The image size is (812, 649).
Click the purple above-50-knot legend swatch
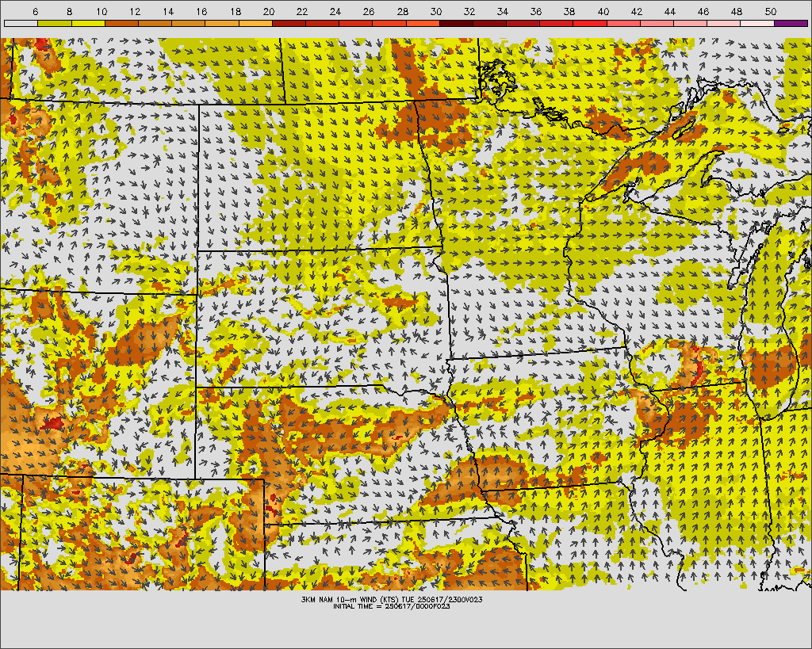point(791,23)
